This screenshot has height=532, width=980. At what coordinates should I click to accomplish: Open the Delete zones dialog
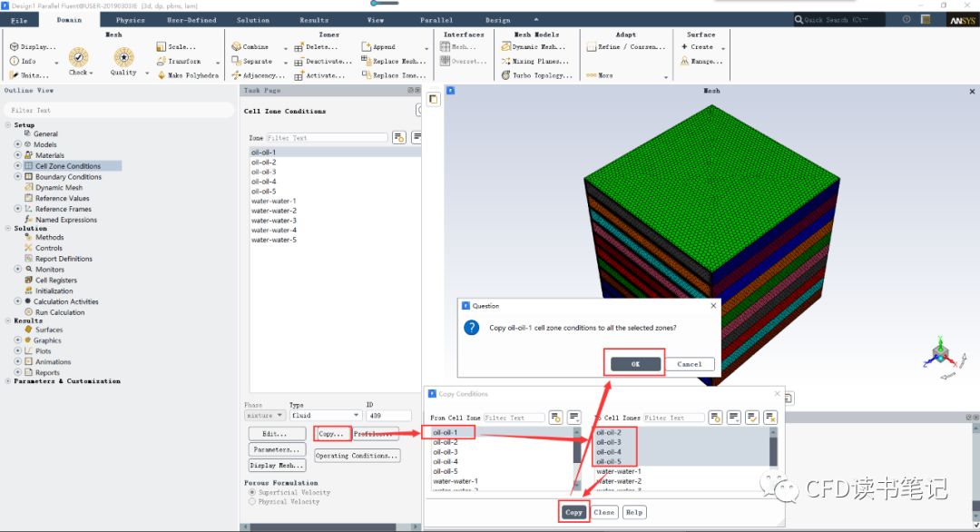(x=316, y=47)
